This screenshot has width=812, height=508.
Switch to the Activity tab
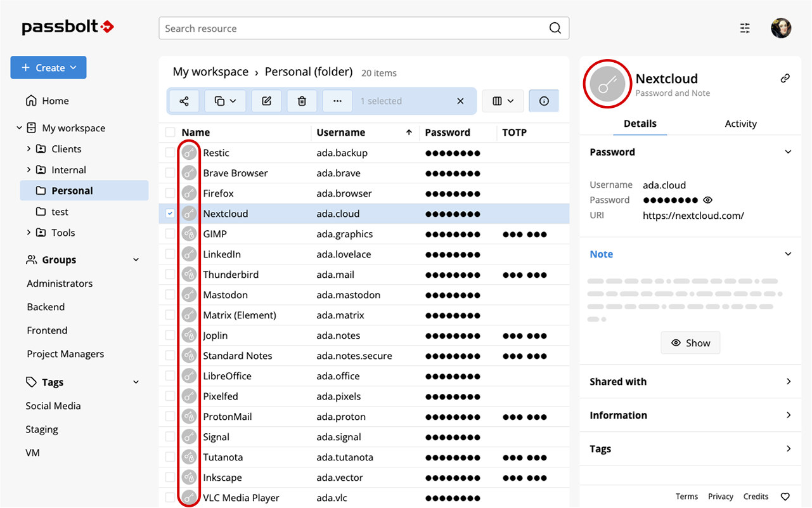(740, 124)
